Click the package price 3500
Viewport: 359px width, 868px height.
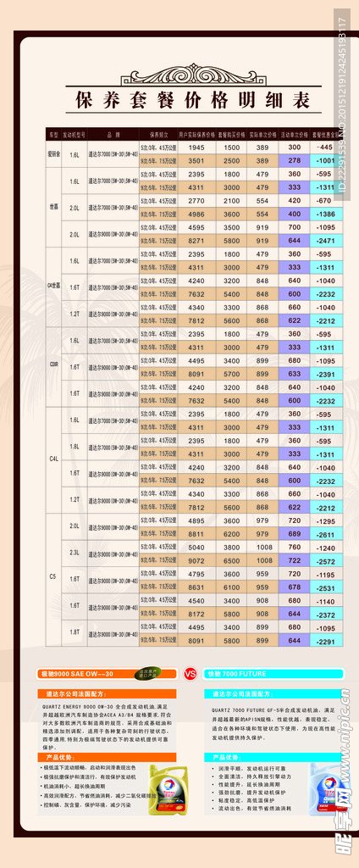click(231, 227)
